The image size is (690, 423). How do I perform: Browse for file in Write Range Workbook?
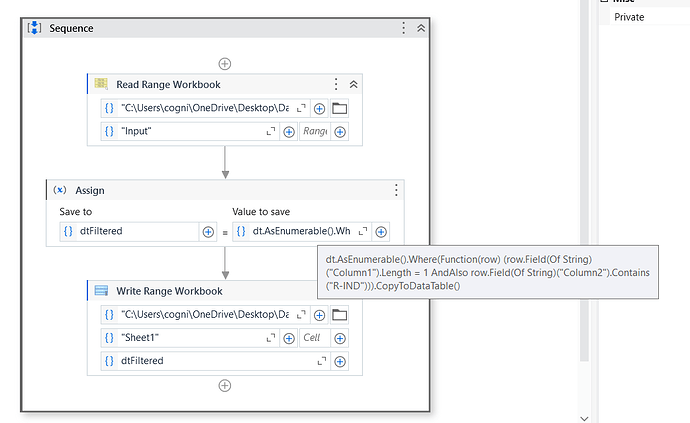pyautogui.click(x=339, y=315)
